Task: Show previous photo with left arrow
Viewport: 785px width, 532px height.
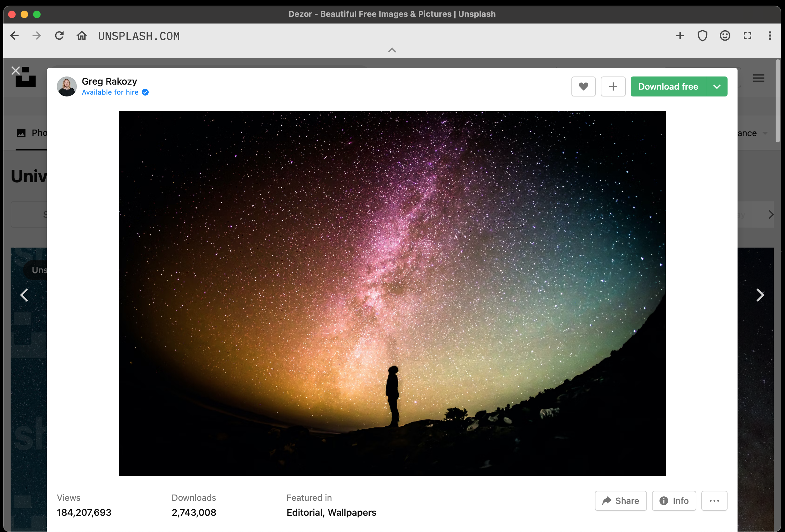Action: (24, 295)
